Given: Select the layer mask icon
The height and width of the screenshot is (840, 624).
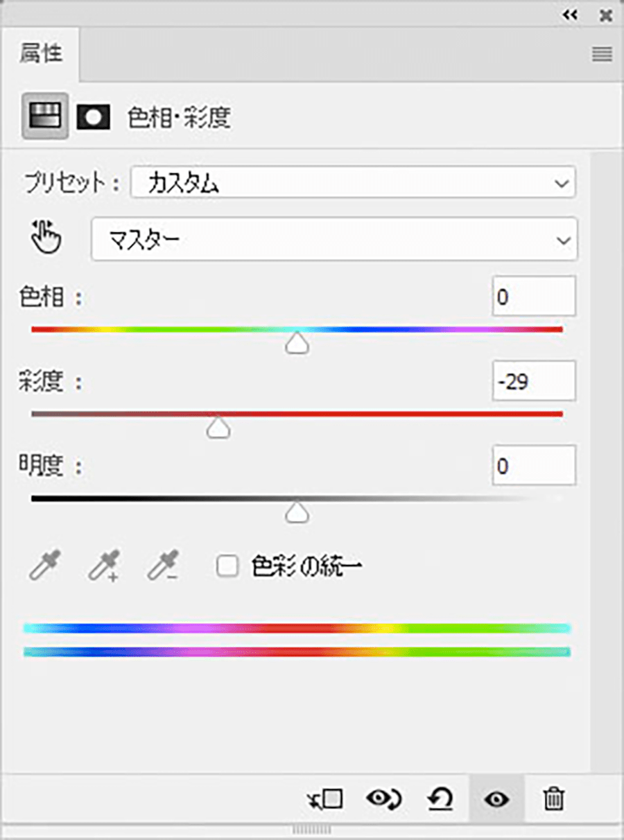Looking at the screenshot, I should 93,117.
